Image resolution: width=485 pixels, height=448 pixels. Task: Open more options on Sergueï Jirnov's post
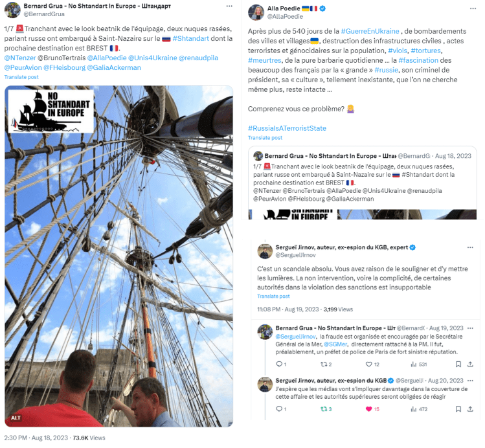(470, 248)
